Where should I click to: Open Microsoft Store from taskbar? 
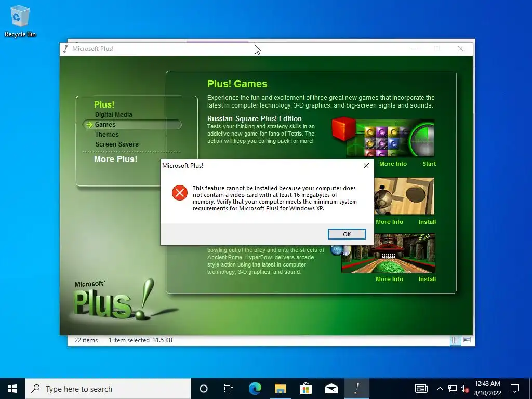tap(305, 389)
